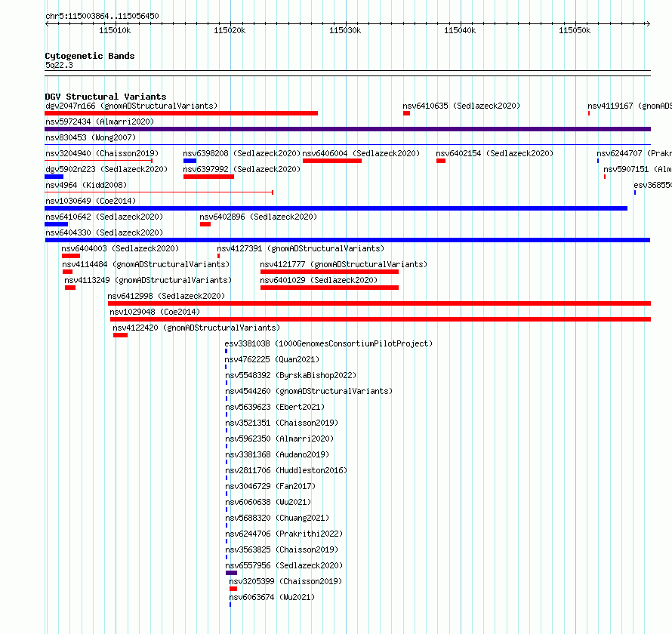672x634 pixels.
Task: Click the nsv5972434 (Almarri2020) label
Action: [100, 122]
